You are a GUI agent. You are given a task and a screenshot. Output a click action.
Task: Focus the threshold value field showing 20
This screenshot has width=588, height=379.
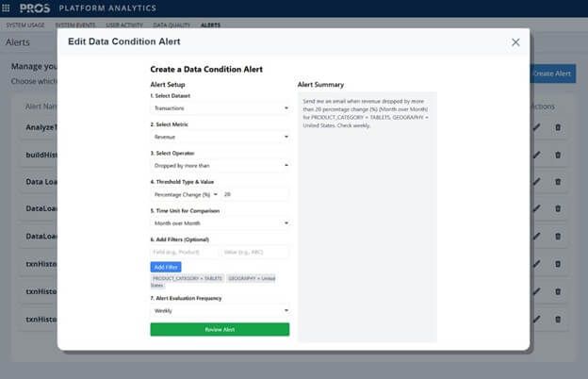click(x=254, y=194)
